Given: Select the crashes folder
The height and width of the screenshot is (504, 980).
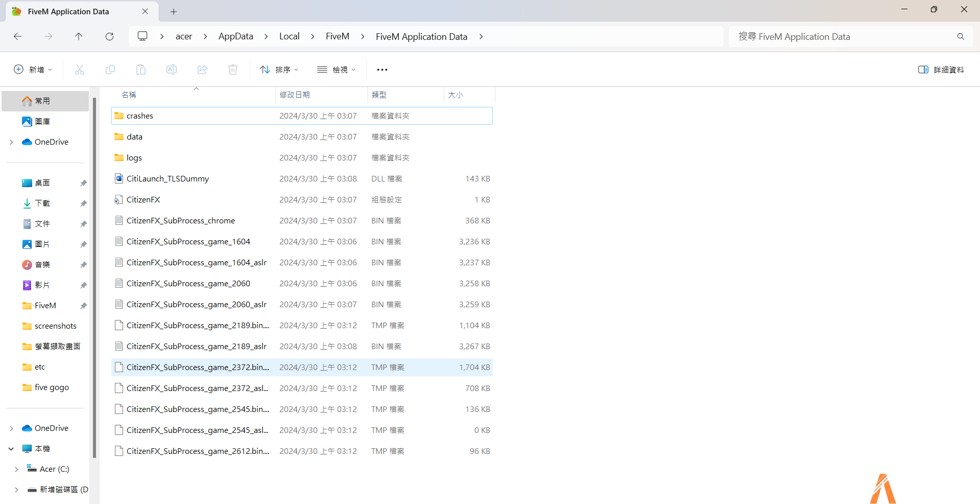Looking at the screenshot, I should pyautogui.click(x=302, y=116).
